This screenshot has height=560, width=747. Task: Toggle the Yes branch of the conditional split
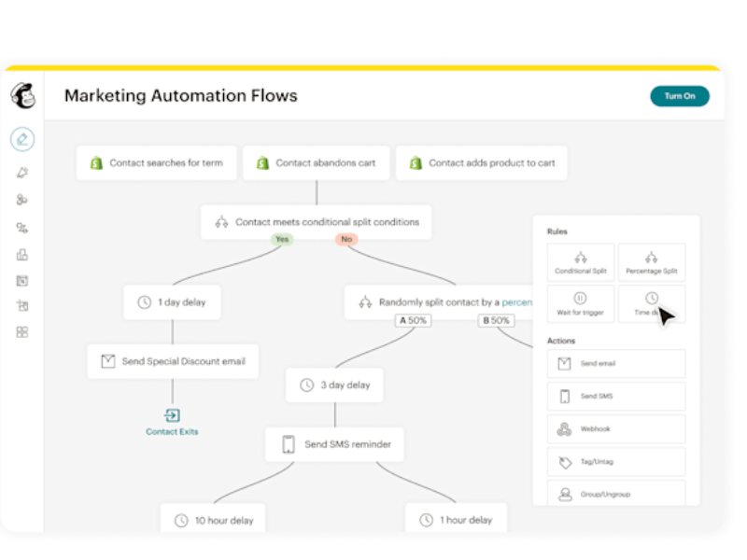[281, 239]
